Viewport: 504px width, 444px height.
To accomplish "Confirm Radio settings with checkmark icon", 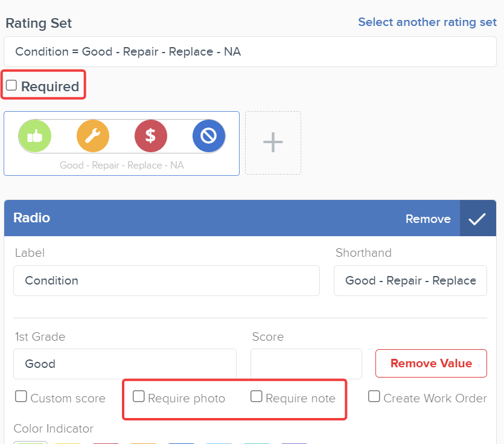I will (x=477, y=218).
